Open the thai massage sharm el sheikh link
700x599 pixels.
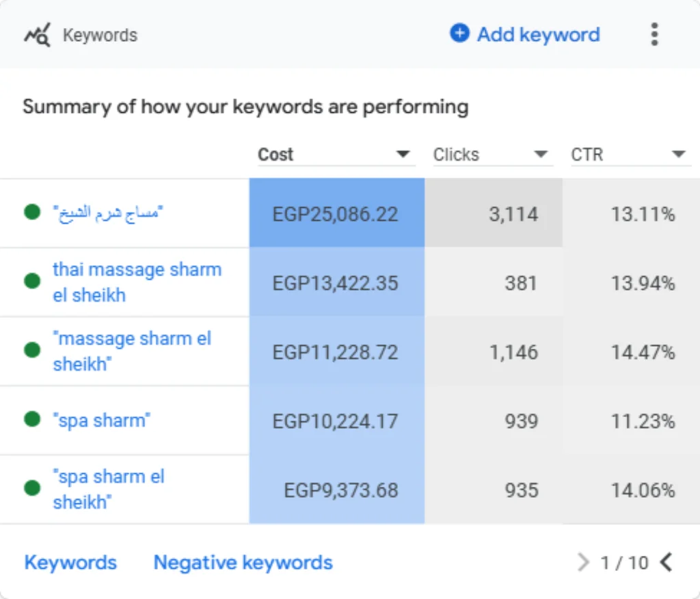tap(137, 282)
